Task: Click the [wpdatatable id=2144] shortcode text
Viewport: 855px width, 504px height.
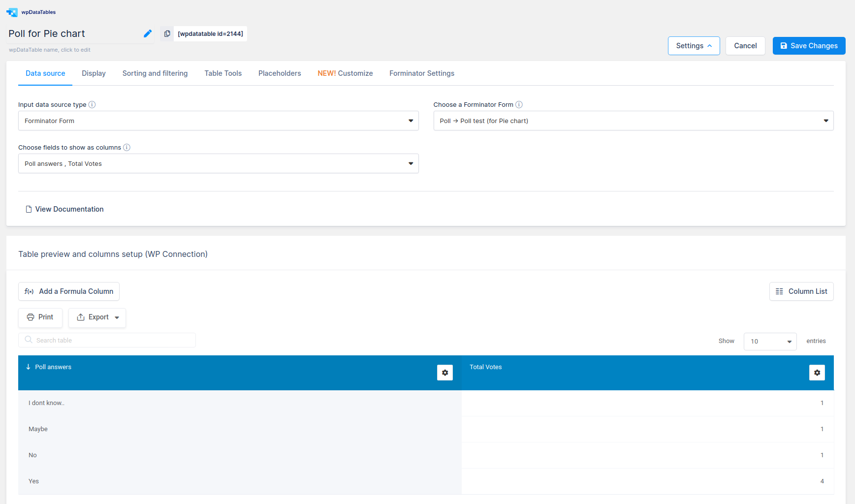Action: [210, 33]
